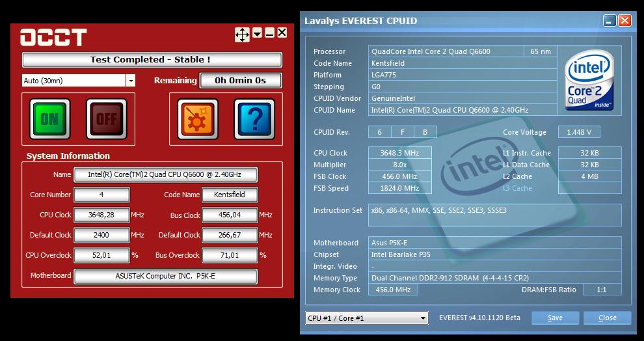Click the L3 Cache label
This screenshot has width=644, height=341.
point(517,188)
